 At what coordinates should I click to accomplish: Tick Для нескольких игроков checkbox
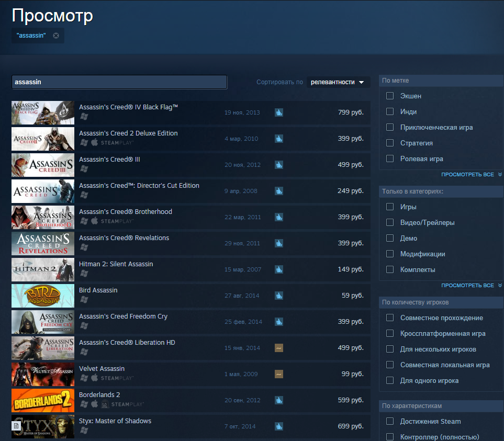coord(390,349)
